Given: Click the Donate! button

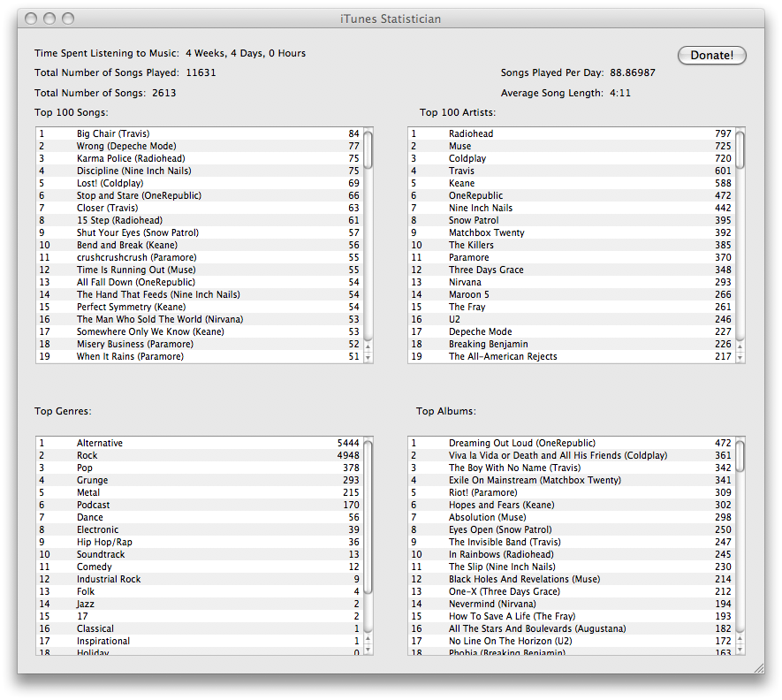Looking at the screenshot, I should [711, 56].
